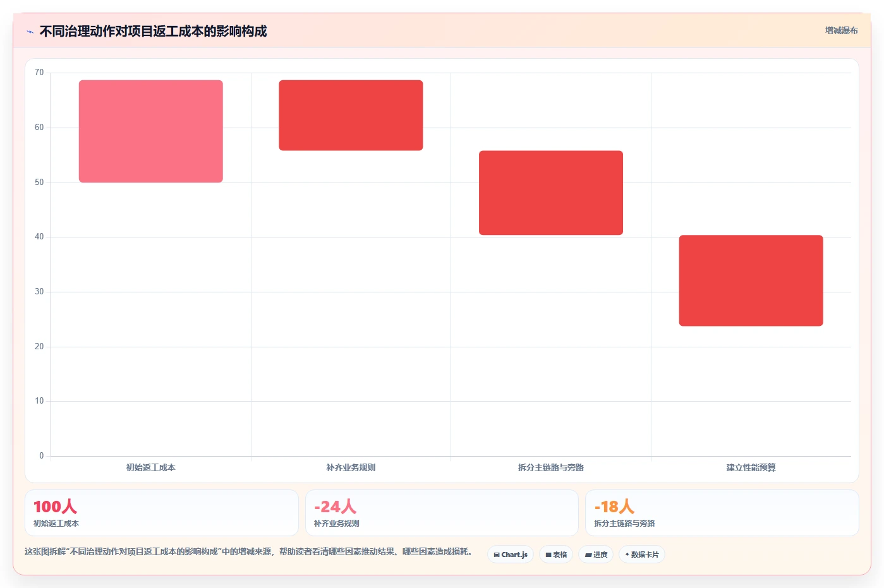Click the y-axis value 50
884x588 pixels.
click(39, 183)
